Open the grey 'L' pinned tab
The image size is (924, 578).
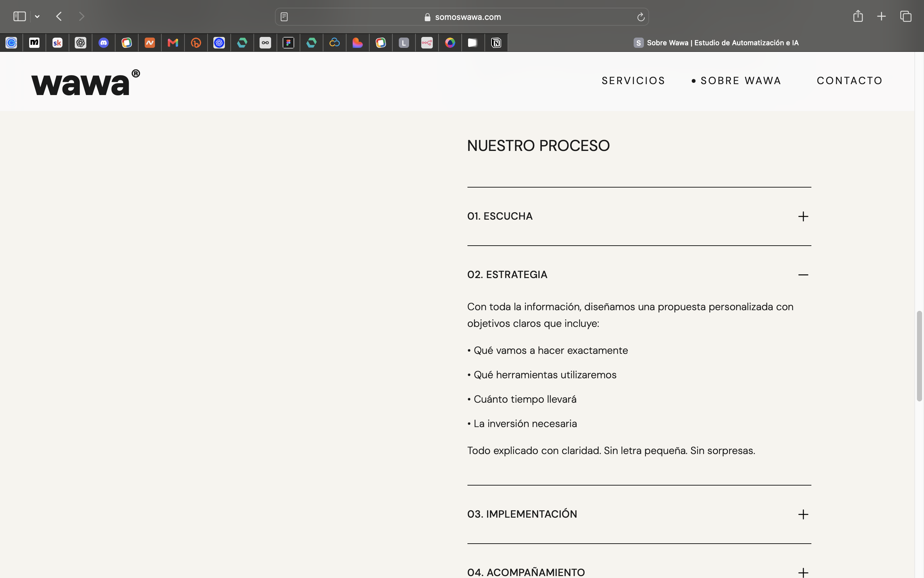click(x=404, y=43)
